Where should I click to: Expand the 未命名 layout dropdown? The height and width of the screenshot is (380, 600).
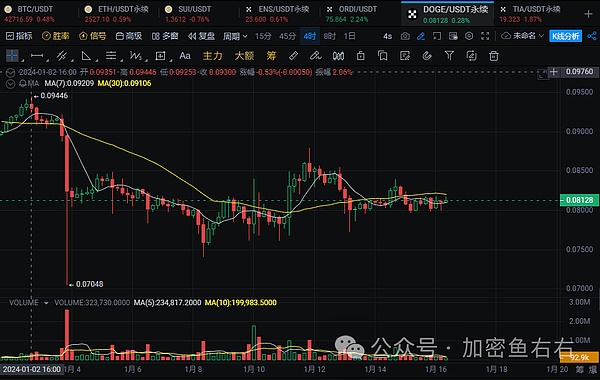[x=523, y=36]
